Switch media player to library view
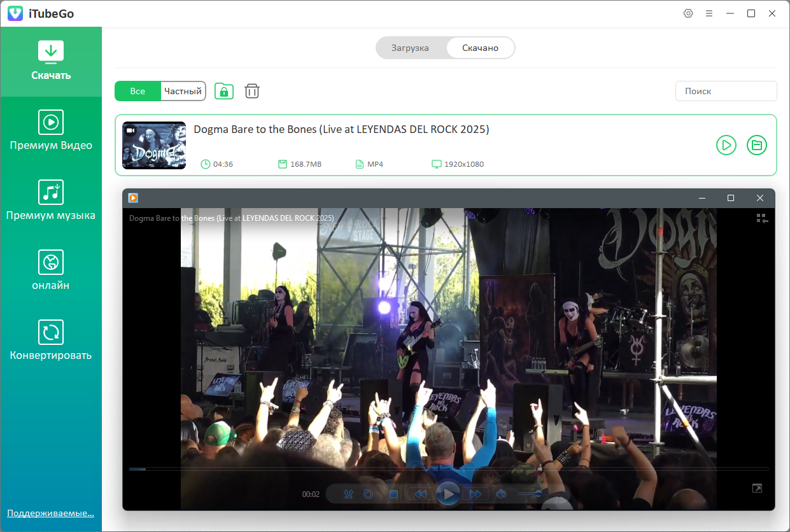Viewport: 790px width, 532px height. tap(763, 218)
